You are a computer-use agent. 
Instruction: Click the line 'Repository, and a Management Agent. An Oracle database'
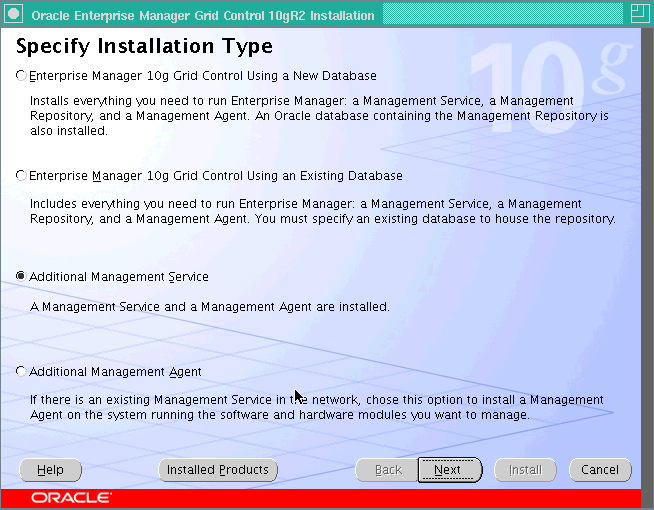coord(319,116)
